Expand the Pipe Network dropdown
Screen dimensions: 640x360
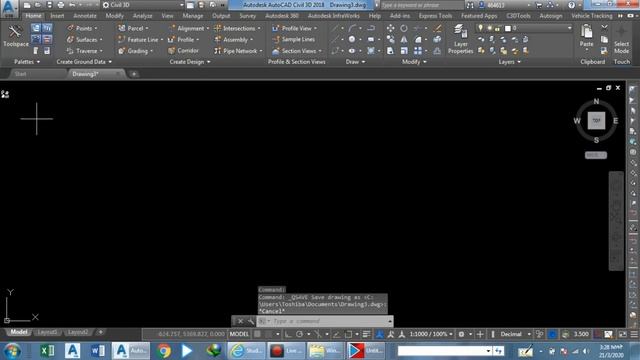pyautogui.click(x=261, y=51)
